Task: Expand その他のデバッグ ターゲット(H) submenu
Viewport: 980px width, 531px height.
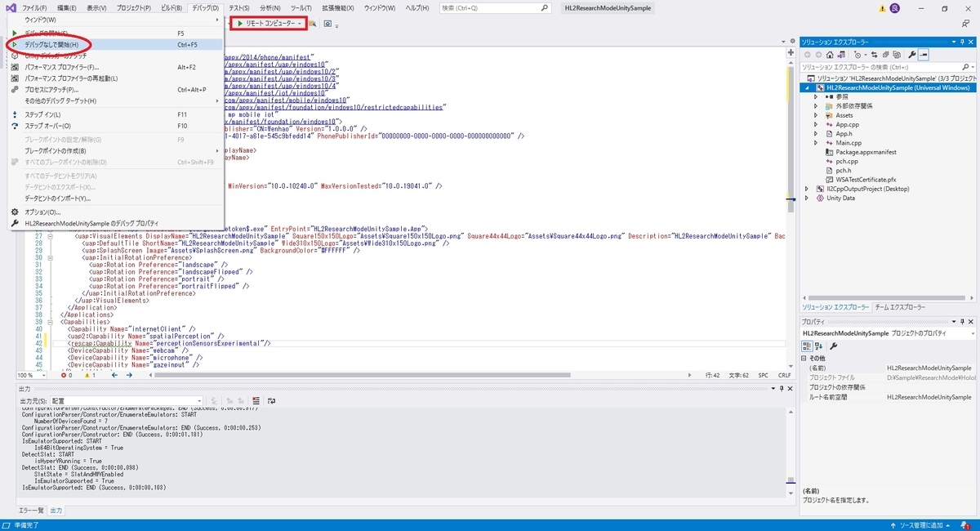Action: tap(115, 100)
